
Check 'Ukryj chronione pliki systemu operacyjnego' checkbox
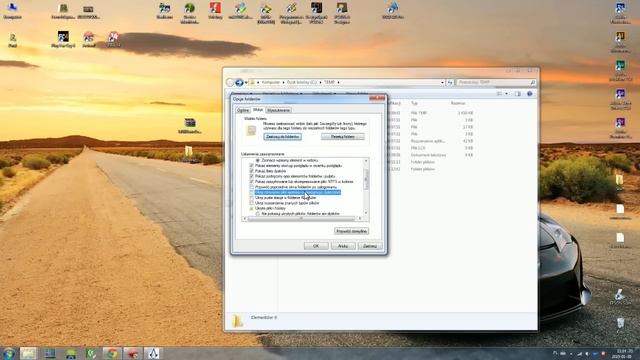pos(251,192)
